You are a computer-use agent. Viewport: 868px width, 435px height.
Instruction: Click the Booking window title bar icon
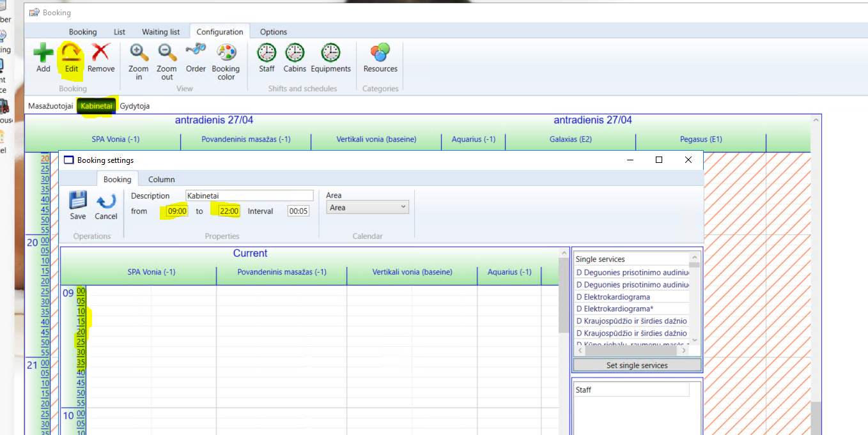click(35, 12)
